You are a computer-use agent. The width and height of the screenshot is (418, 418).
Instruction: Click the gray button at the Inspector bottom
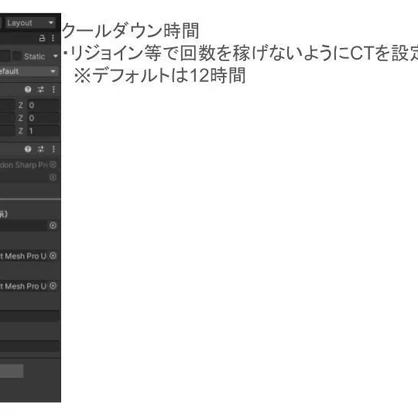tap(12, 371)
